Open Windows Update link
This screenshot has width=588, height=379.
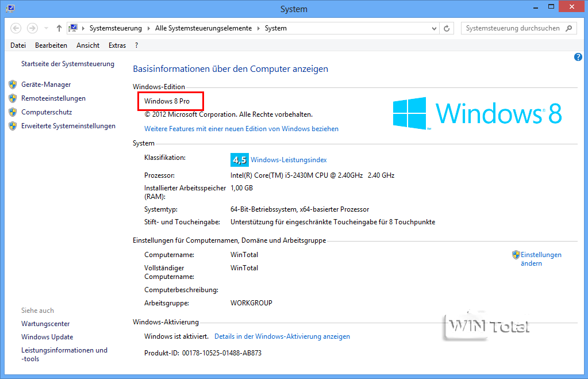[x=47, y=337]
